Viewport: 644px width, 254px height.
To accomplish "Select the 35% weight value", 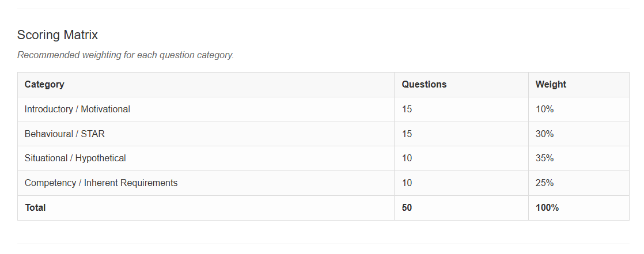I will tap(579, 158).
